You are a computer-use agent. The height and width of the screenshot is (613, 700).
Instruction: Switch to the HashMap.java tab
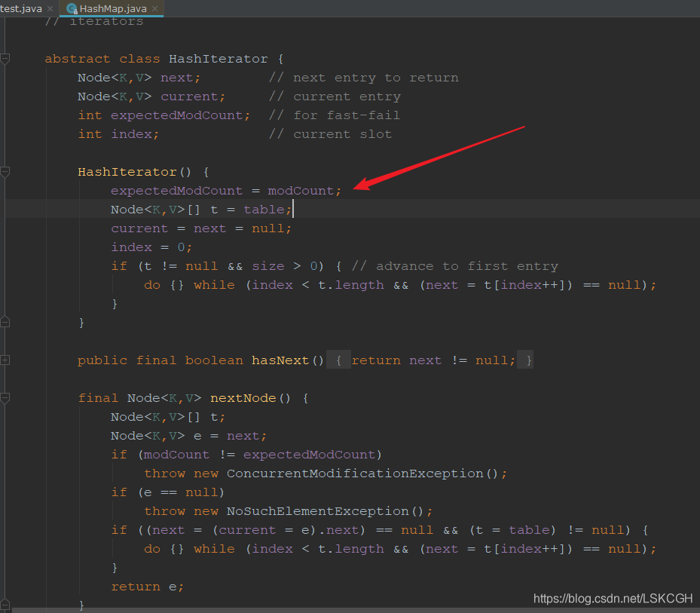point(113,8)
